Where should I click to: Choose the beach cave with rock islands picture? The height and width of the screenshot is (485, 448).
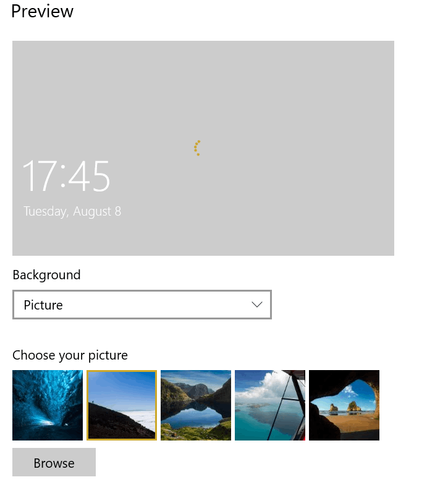[344, 405]
